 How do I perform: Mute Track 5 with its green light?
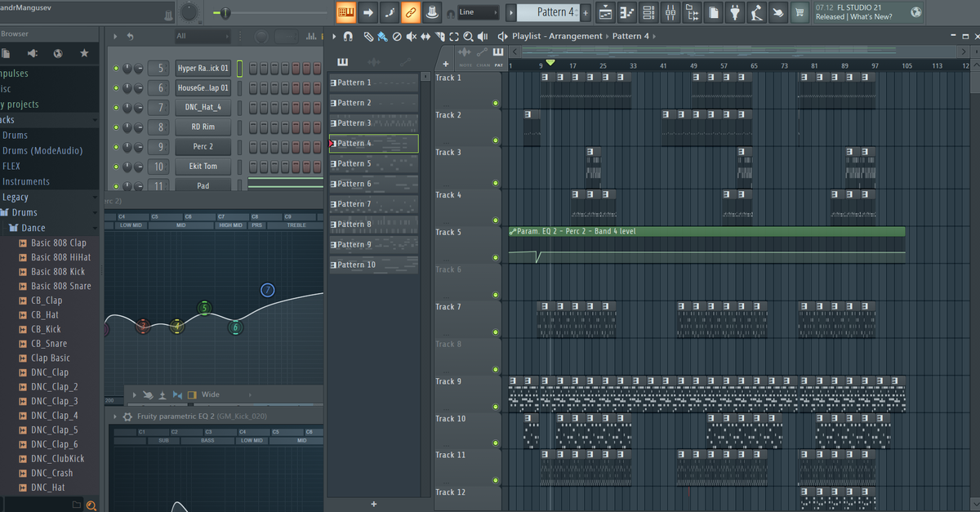[x=496, y=258]
